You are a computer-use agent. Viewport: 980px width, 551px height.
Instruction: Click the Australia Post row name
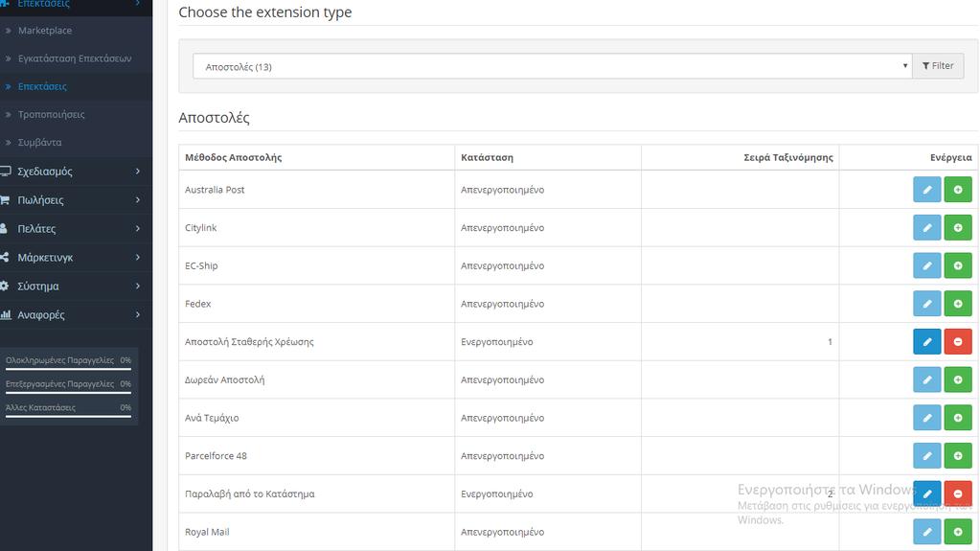pos(215,190)
